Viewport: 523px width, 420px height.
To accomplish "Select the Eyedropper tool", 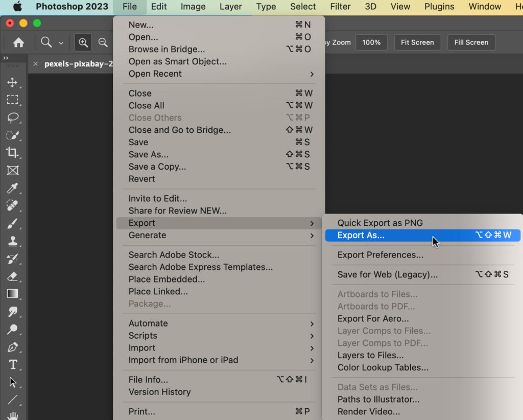I will point(12,188).
